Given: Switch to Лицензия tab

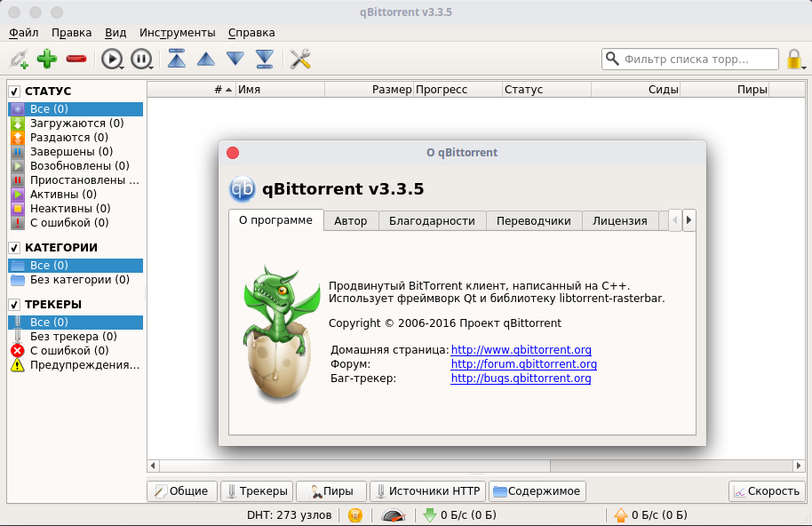Looking at the screenshot, I should (620, 221).
